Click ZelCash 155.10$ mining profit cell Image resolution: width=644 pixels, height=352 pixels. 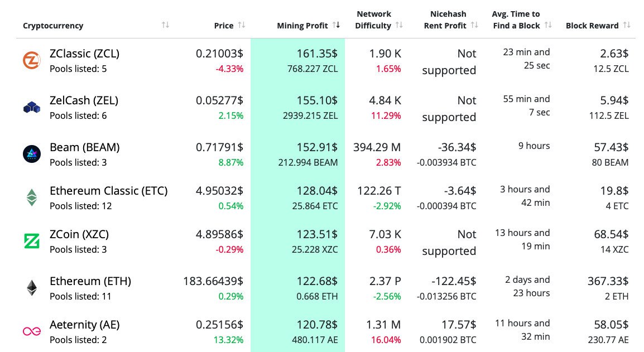317,100
